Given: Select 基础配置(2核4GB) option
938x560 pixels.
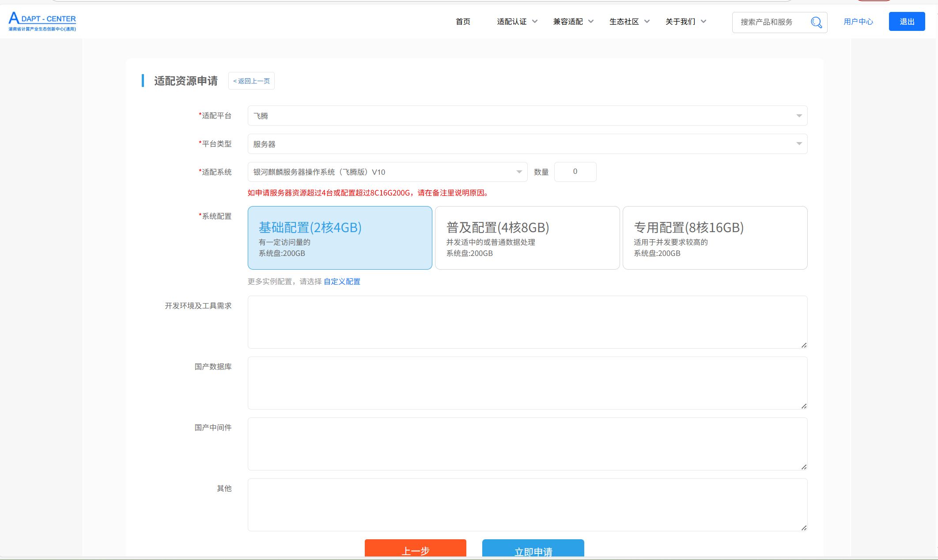Looking at the screenshot, I should [x=340, y=238].
